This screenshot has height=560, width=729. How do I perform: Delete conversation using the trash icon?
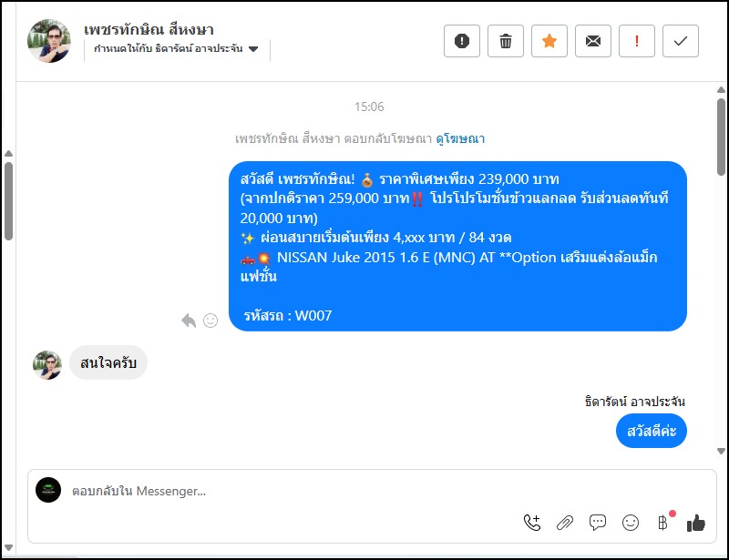[x=506, y=41]
